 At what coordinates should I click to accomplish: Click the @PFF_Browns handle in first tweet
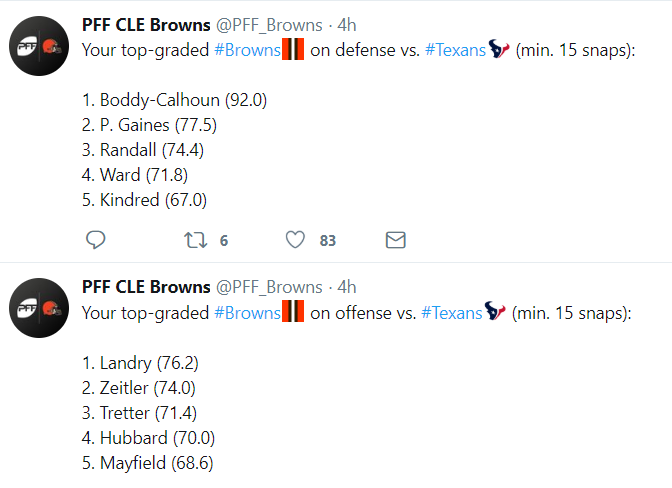click(x=269, y=26)
